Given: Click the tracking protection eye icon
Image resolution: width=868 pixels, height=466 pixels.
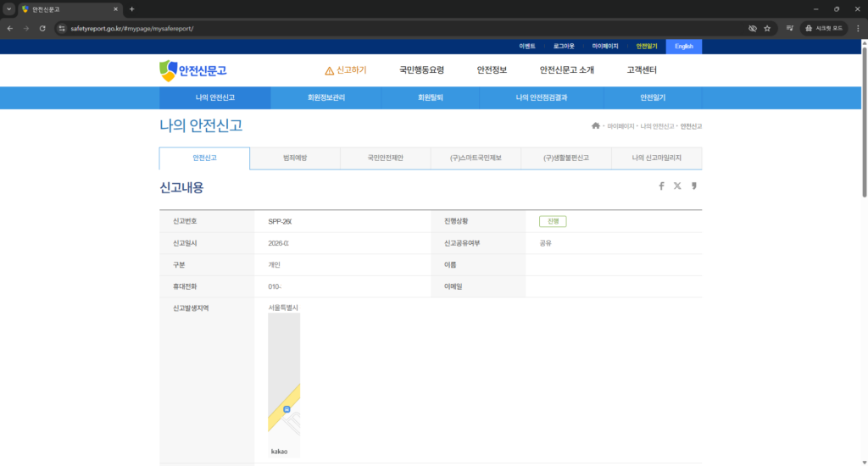Looking at the screenshot, I should click(x=752, y=28).
